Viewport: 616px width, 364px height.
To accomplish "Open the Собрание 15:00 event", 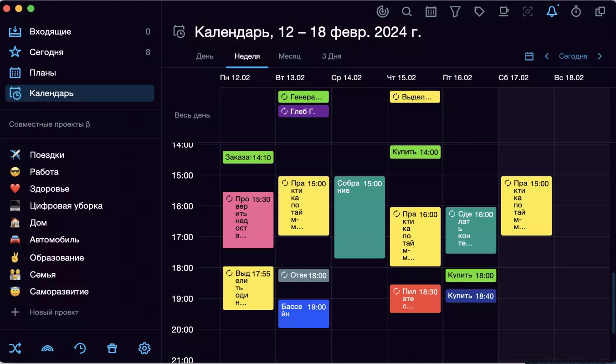I will coord(359,217).
